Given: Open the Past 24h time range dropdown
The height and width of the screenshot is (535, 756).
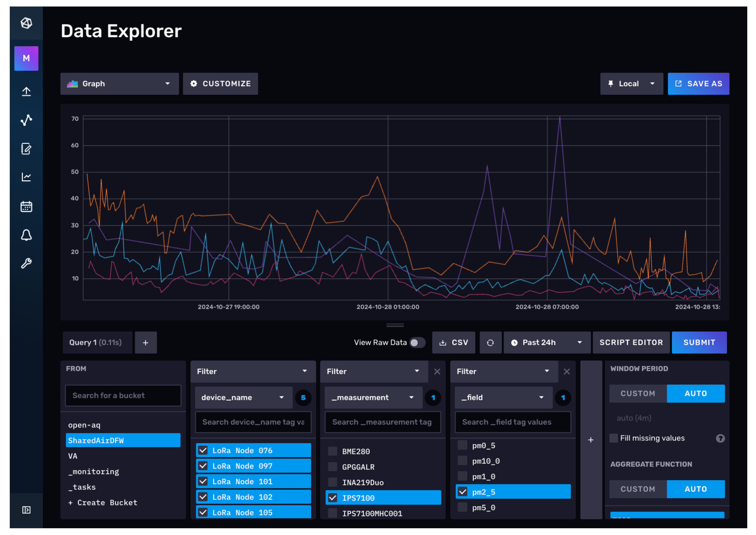Looking at the screenshot, I should [x=547, y=343].
